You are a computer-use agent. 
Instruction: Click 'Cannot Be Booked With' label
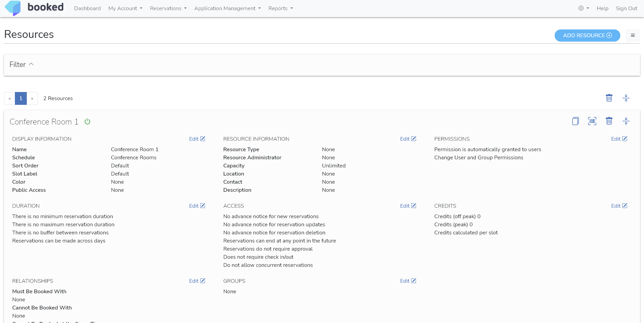tap(42, 308)
